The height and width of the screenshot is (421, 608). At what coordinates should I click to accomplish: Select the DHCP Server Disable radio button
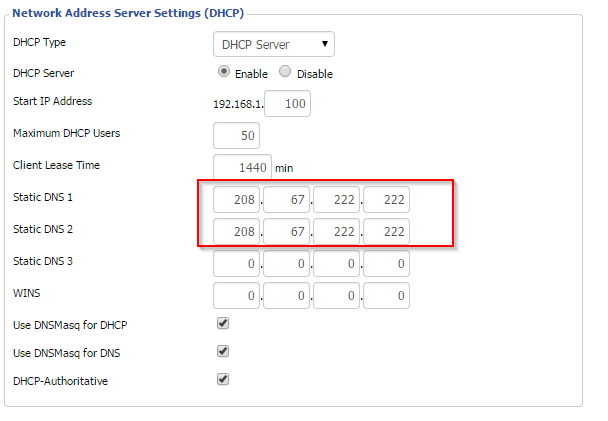click(285, 71)
